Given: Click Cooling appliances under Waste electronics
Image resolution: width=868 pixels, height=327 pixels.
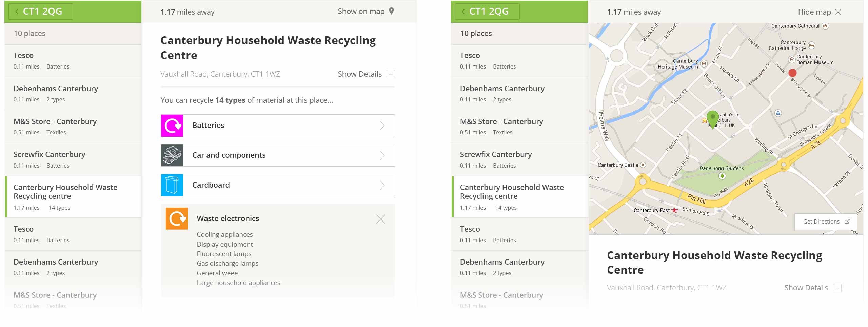Looking at the screenshot, I should (224, 235).
